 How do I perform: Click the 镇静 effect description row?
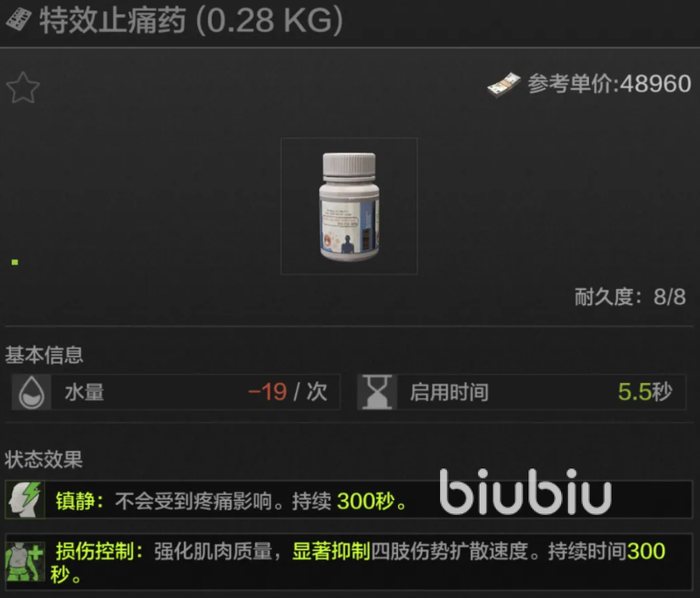click(x=348, y=499)
